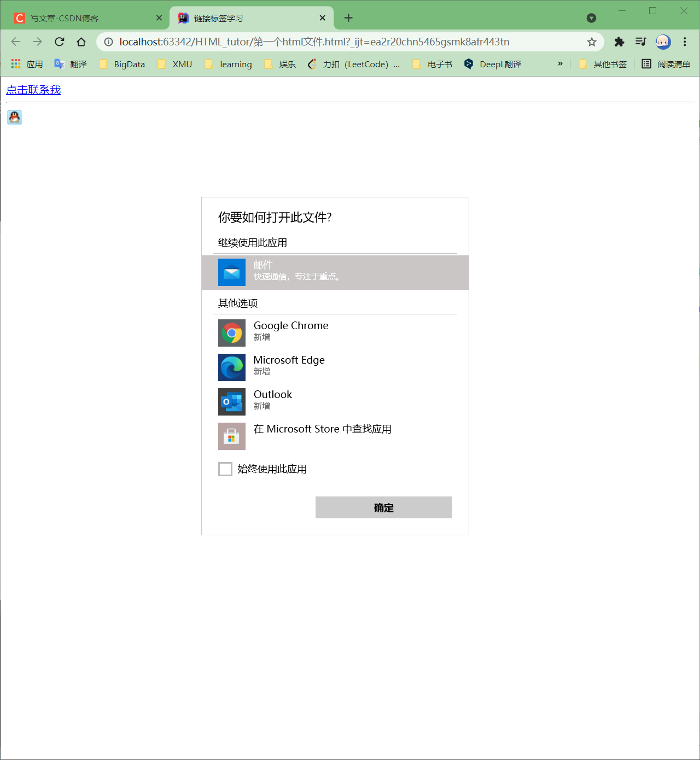Viewport: 700px width, 760px height.
Task: Click the 点击联系我 link
Action: pyautogui.click(x=33, y=90)
